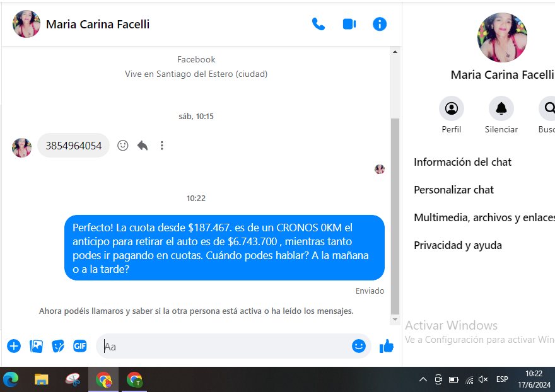Click the Enviado status label

click(x=370, y=291)
